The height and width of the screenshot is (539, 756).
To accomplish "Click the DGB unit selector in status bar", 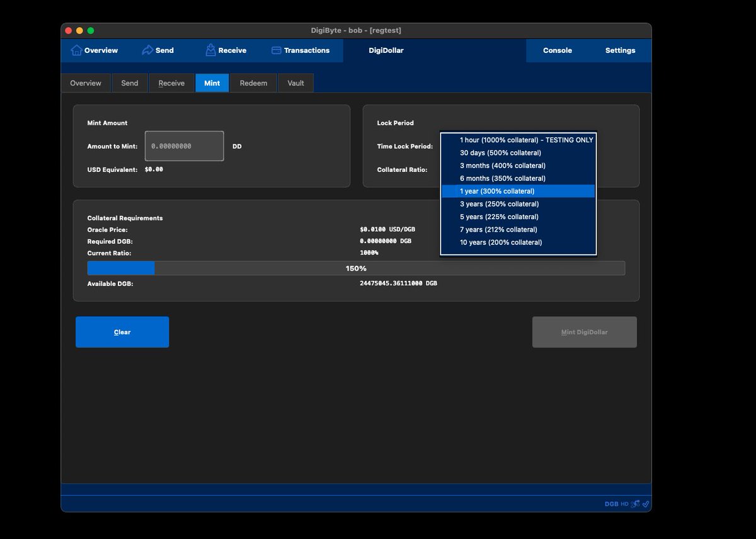I will (611, 504).
